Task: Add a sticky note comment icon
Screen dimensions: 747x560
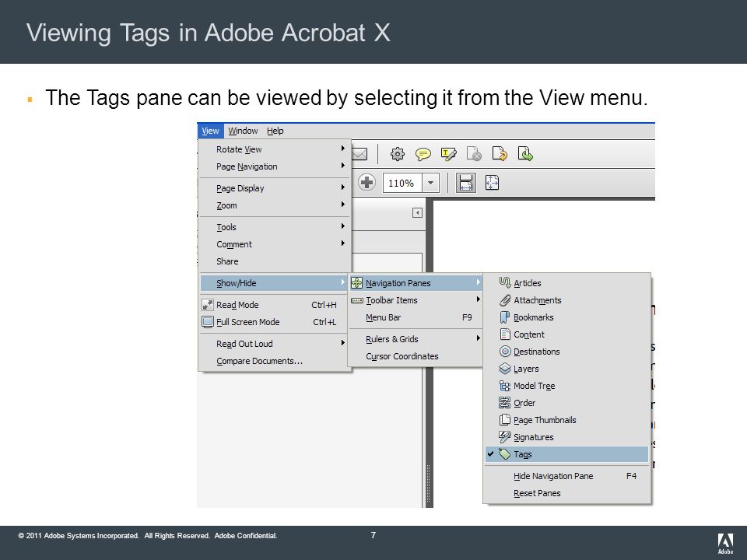Action: (x=423, y=154)
